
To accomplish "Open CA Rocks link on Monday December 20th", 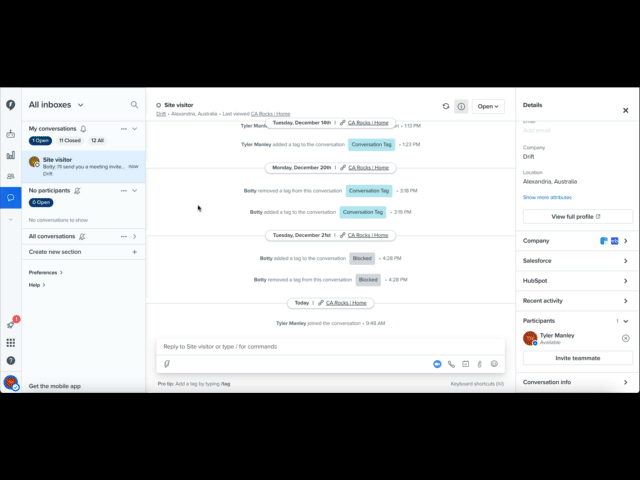I will click(368, 168).
